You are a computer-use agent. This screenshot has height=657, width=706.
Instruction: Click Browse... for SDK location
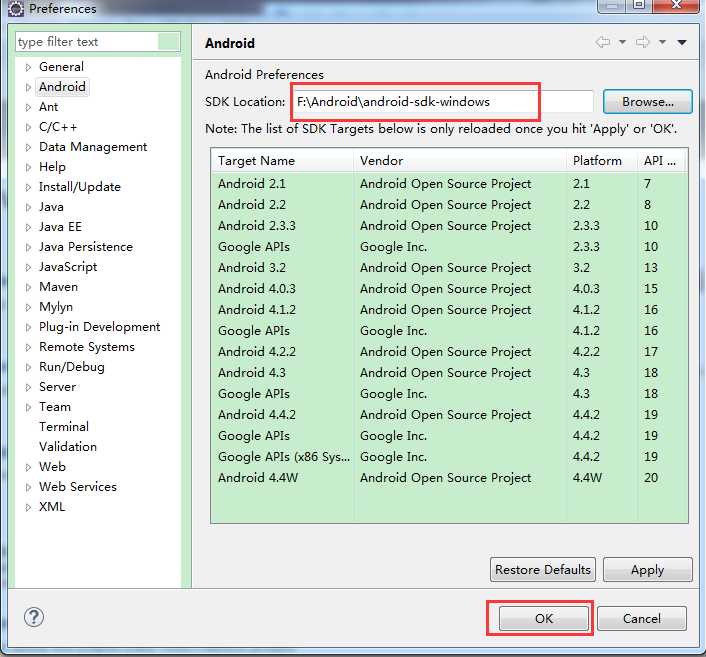647,102
